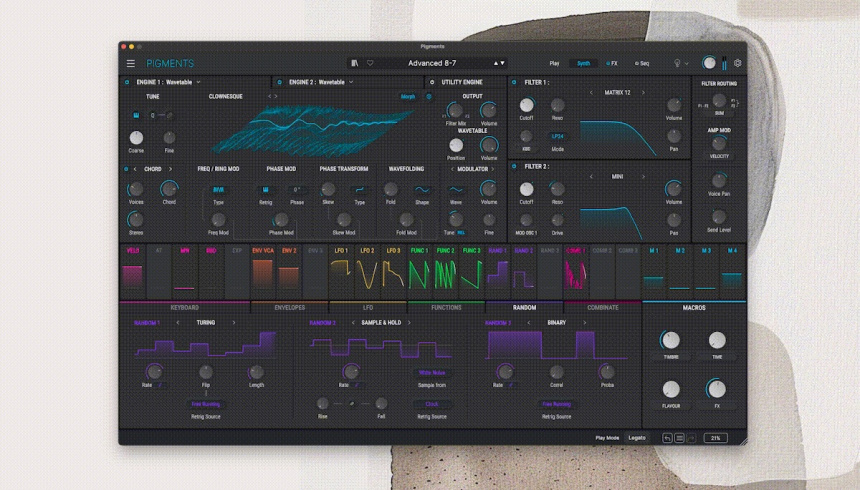The width and height of the screenshot is (860, 490).
Task: Open the preset library browser icon
Action: coord(355,63)
